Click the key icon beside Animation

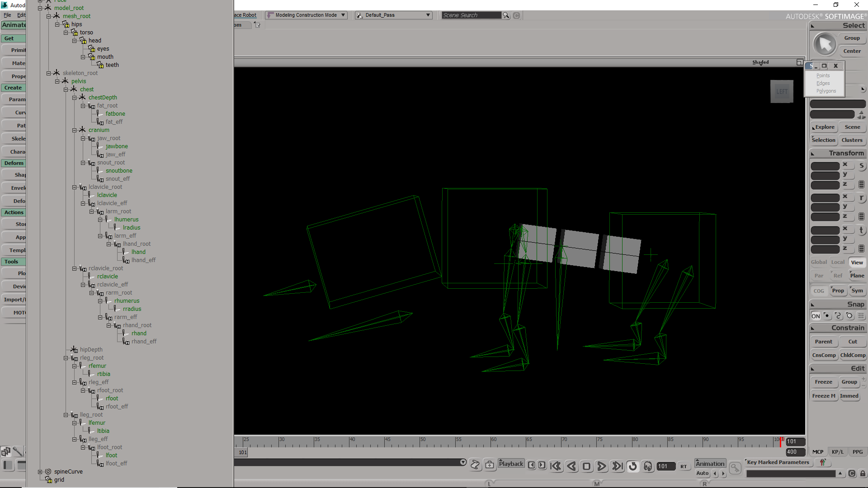(735, 469)
